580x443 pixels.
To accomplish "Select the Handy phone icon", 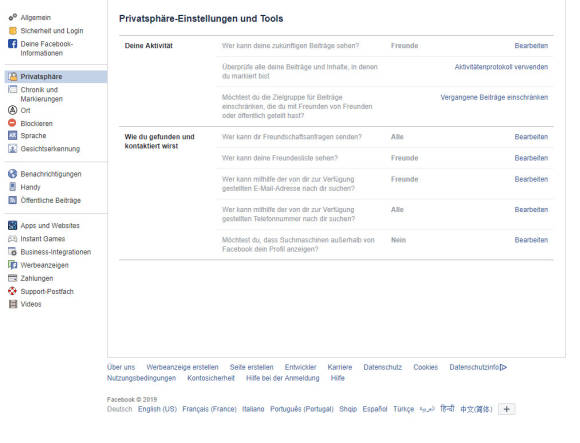I will click(x=13, y=187).
